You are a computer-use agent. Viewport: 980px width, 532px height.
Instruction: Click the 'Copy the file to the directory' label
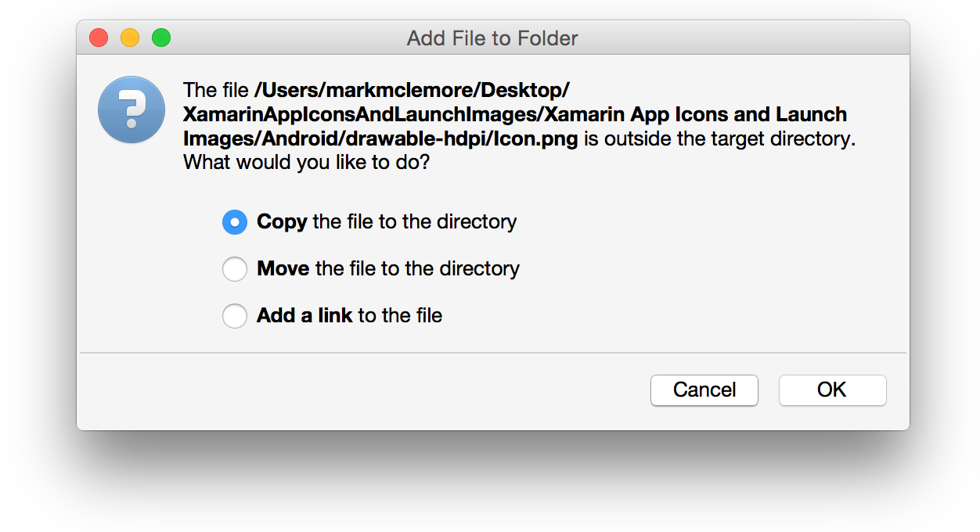[x=387, y=222]
